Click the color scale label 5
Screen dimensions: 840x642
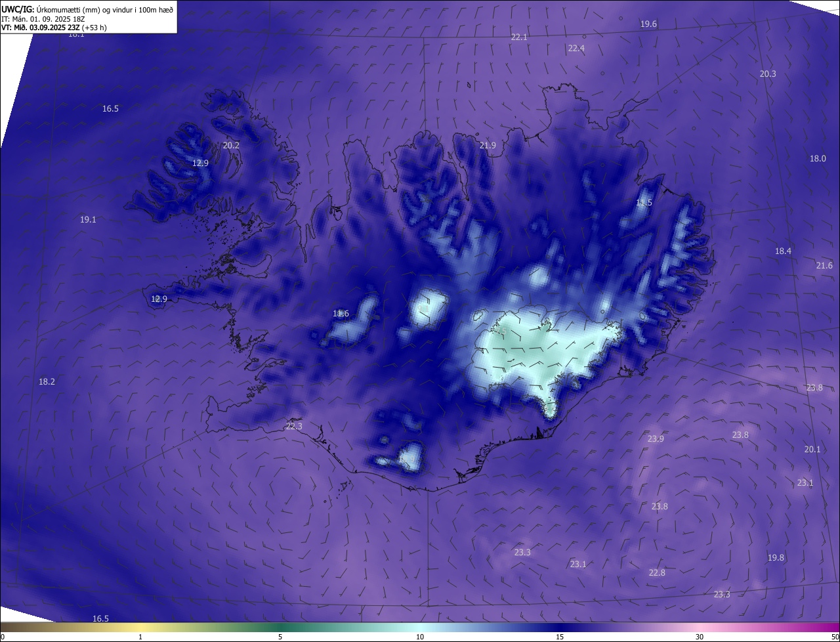tap(280, 637)
